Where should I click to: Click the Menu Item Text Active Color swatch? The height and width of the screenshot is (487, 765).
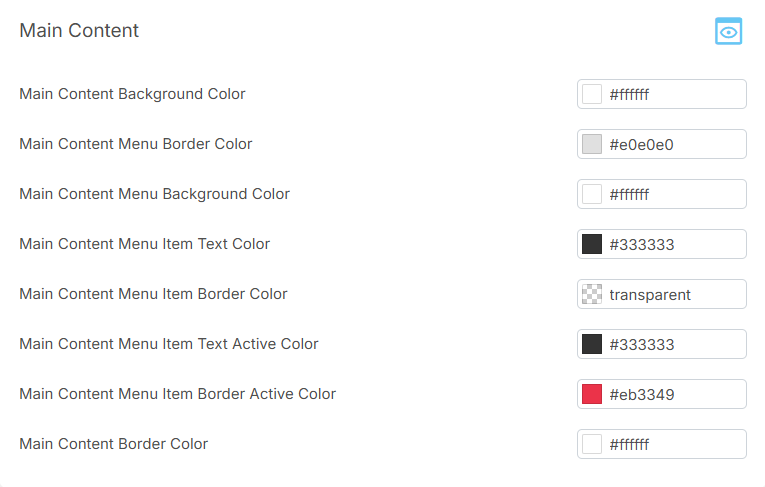click(592, 344)
